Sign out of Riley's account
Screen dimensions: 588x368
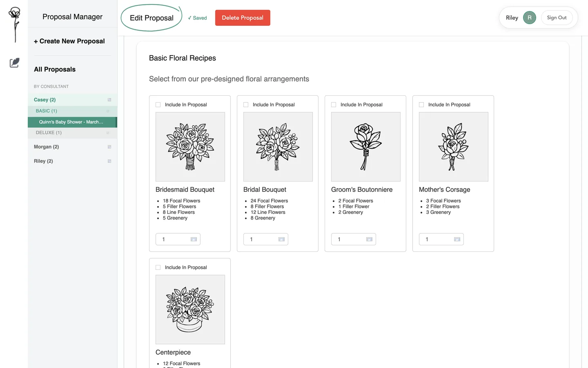(557, 18)
